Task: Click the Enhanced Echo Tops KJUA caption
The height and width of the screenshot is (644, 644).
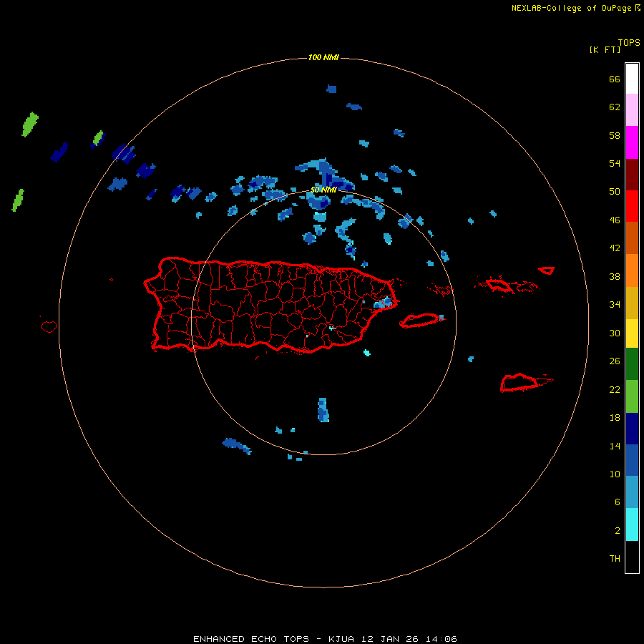Action: click(x=325, y=639)
